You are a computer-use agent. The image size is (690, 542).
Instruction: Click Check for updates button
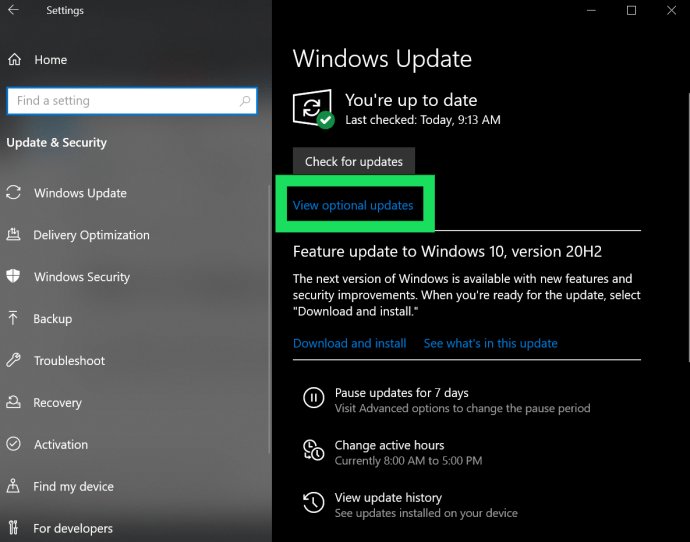point(354,161)
